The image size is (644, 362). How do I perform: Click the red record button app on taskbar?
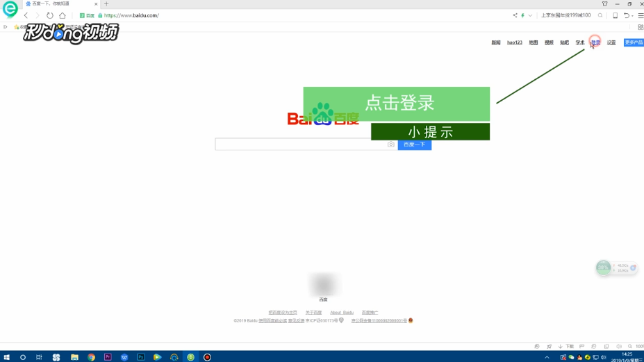(208, 357)
